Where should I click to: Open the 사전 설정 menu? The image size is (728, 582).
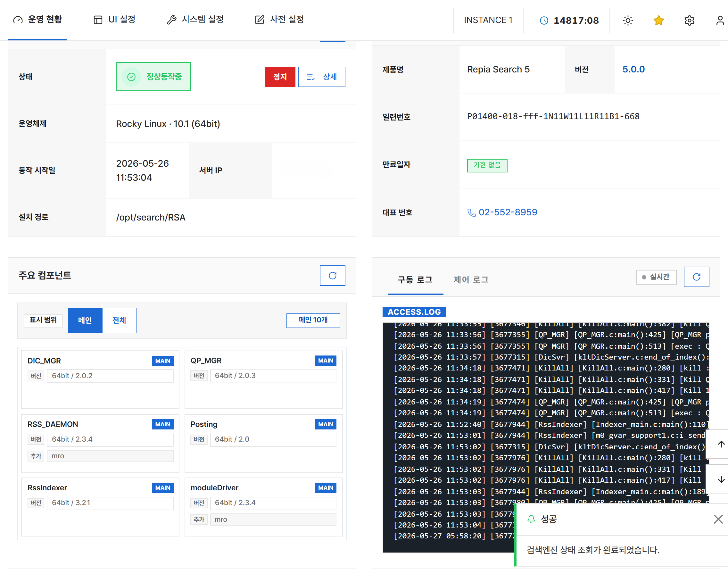(x=279, y=20)
